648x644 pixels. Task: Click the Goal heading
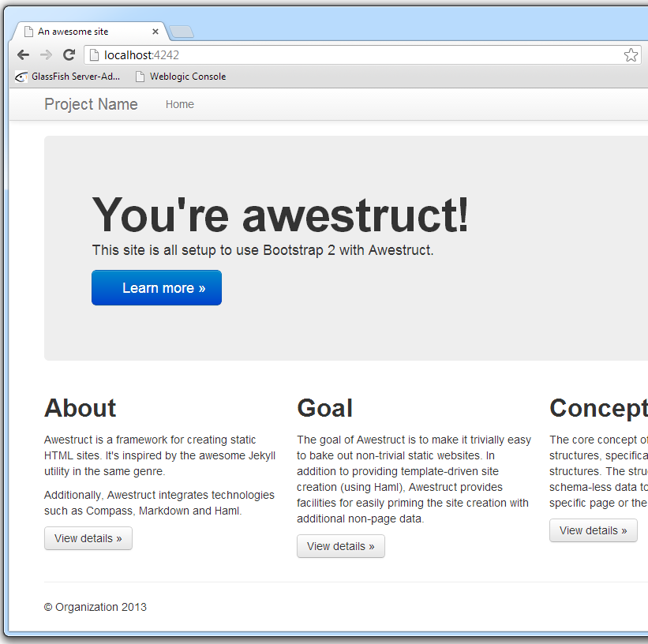325,408
